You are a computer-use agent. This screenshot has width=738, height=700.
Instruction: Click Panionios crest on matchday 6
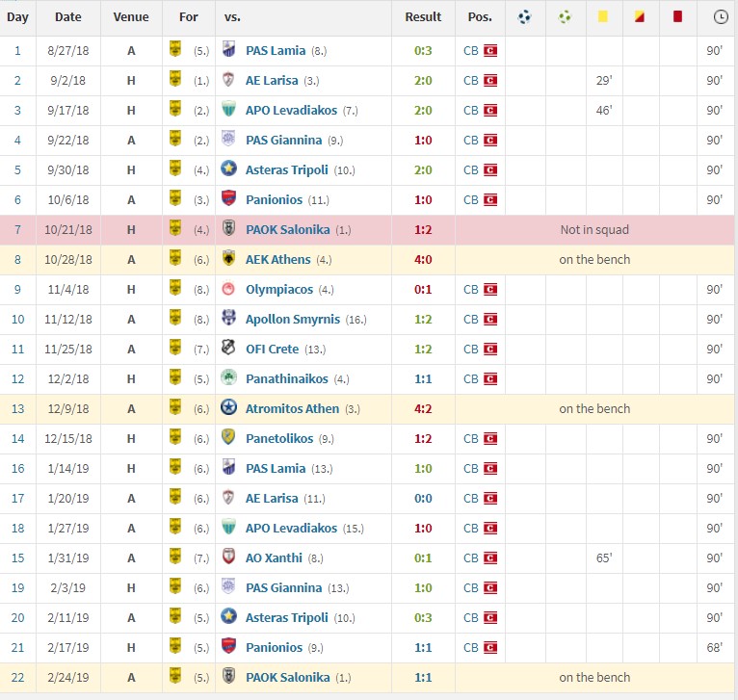228,198
